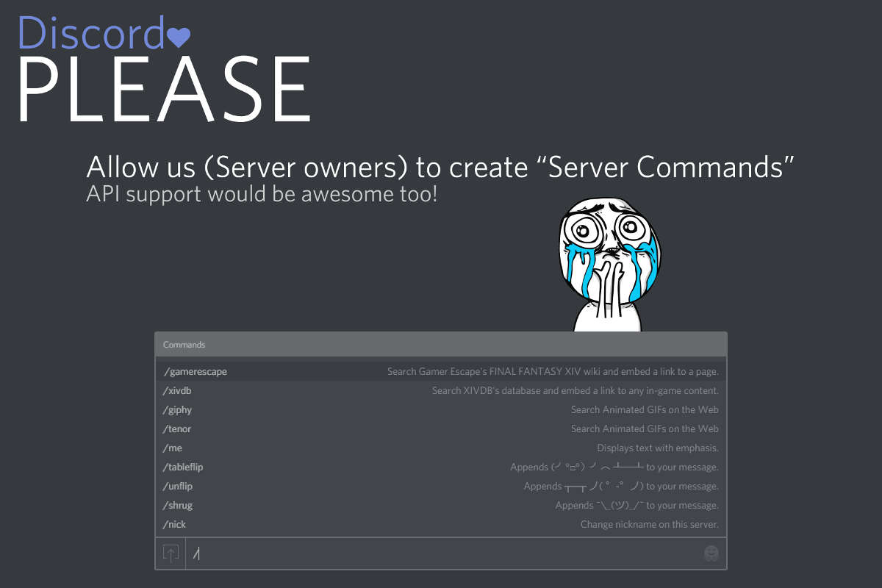Viewport: 882px width, 588px height.
Task: Select the /gamerescape command
Action: (441, 371)
